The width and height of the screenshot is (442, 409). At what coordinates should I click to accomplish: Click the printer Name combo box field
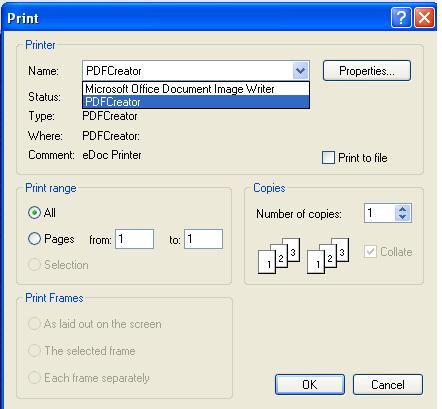point(196,71)
